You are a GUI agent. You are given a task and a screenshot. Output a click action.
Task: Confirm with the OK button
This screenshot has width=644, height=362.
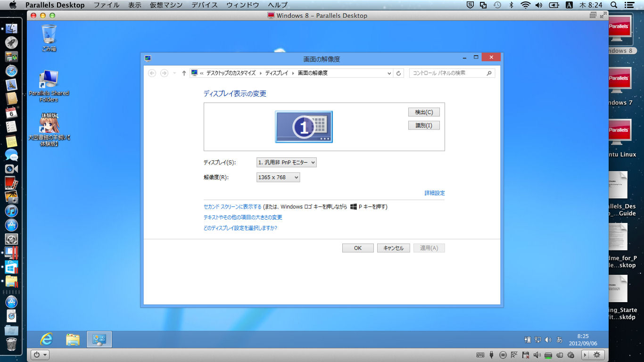358,248
